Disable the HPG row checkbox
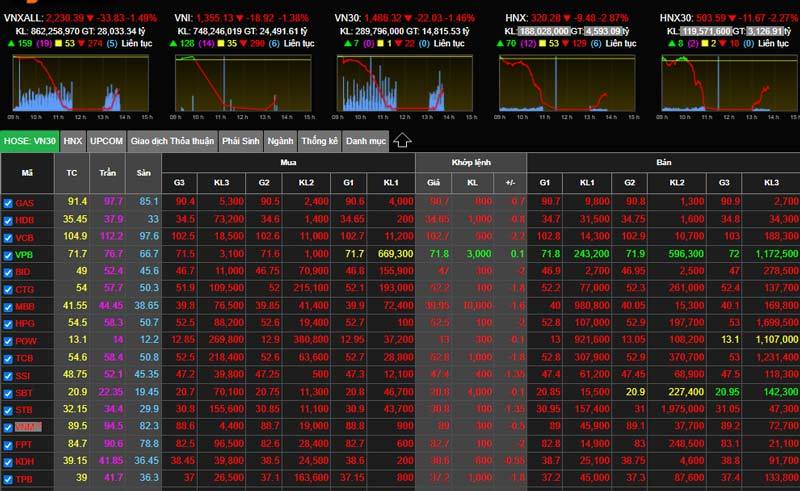800x491 pixels. pyautogui.click(x=8, y=324)
